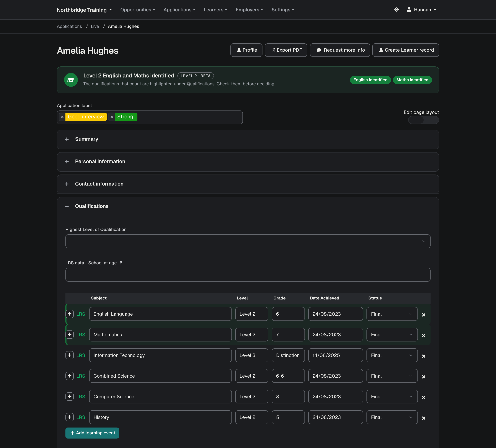Go to Live breadcrumb link
The width and height of the screenshot is (496, 448).
coord(95,26)
